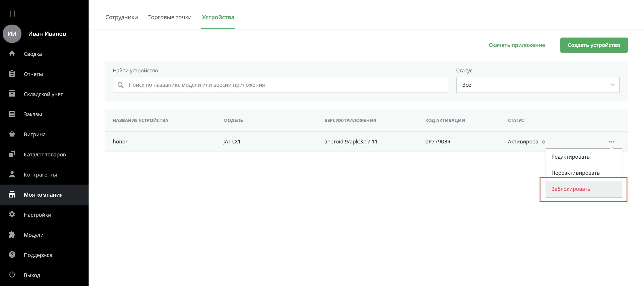Click the activation code 0P779G8R
This screenshot has height=286, width=644.
[x=438, y=142]
